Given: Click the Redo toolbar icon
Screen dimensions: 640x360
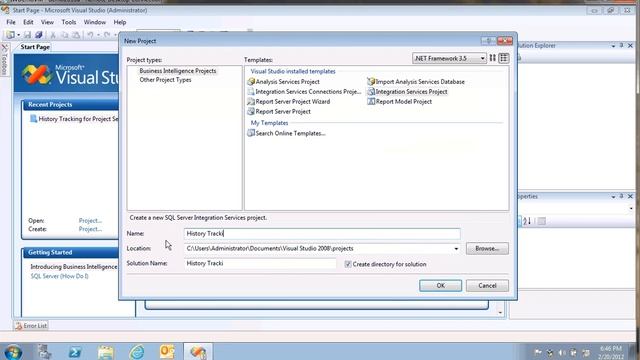Looking at the screenshot, I should (x=107, y=35).
